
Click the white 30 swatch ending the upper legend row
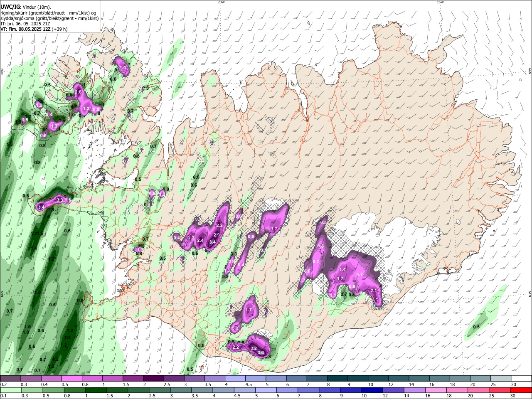tap(521, 379)
